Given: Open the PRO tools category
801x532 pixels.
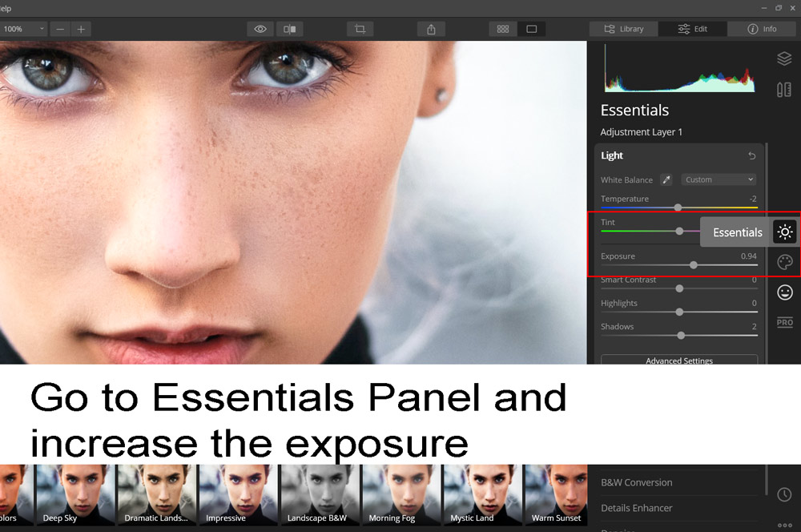Looking at the screenshot, I should click(x=785, y=322).
